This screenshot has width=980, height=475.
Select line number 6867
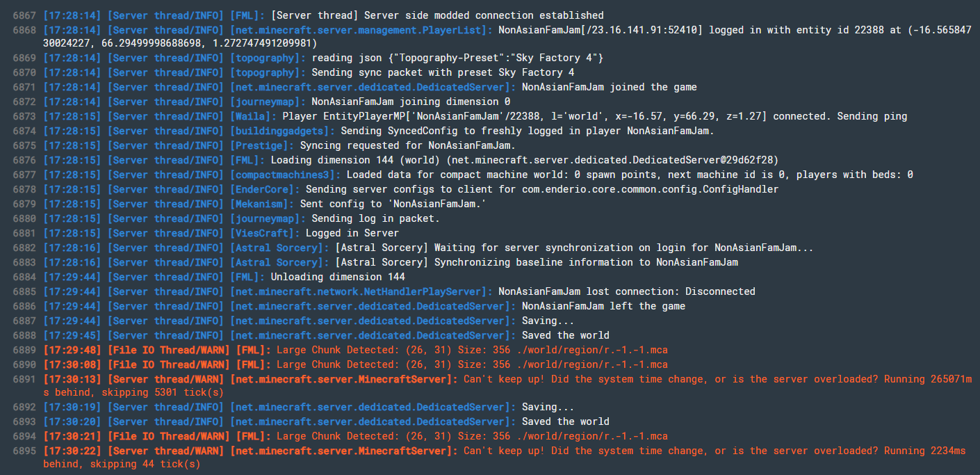point(24,15)
